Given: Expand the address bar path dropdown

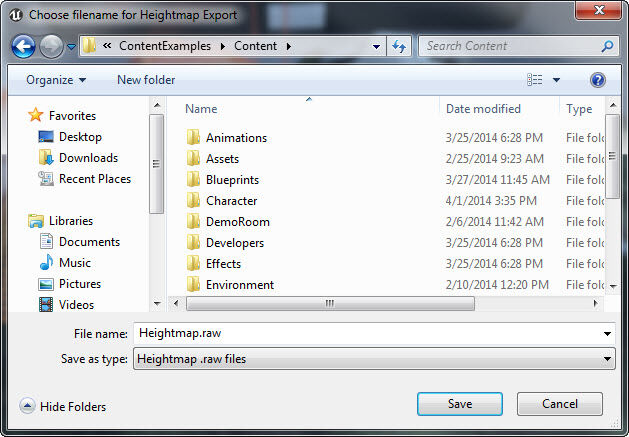Looking at the screenshot, I should tap(376, 47).
